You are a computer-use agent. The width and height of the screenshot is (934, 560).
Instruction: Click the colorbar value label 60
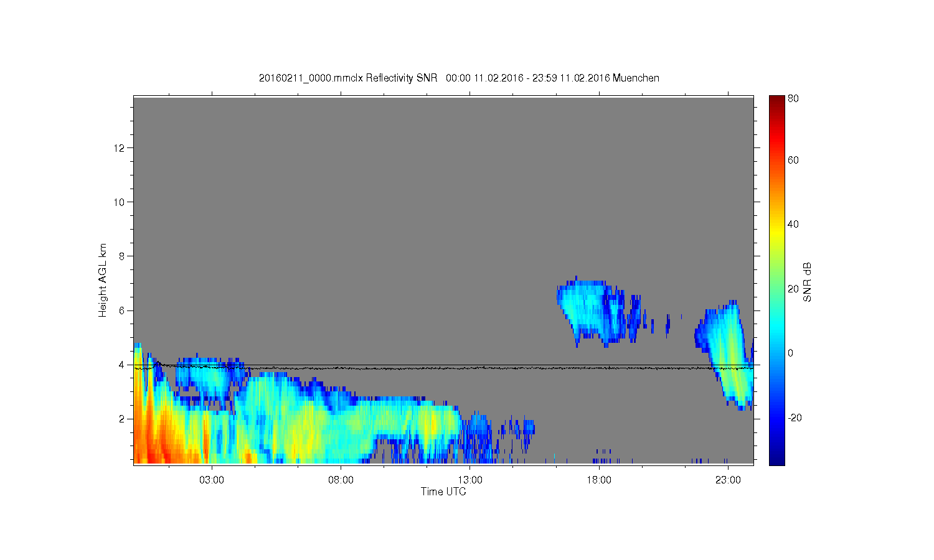pos(793,161)
